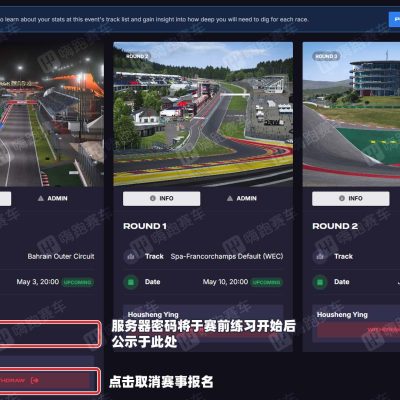
Task: Open the ROUND 2 INFO button
Action: tap(350, 198)
